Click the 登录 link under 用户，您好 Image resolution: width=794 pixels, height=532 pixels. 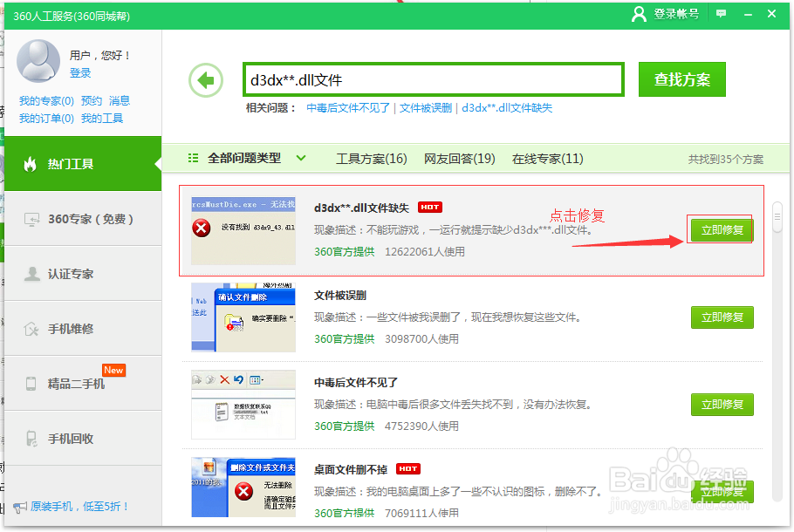pyautogui.click(x=80, y=73)
